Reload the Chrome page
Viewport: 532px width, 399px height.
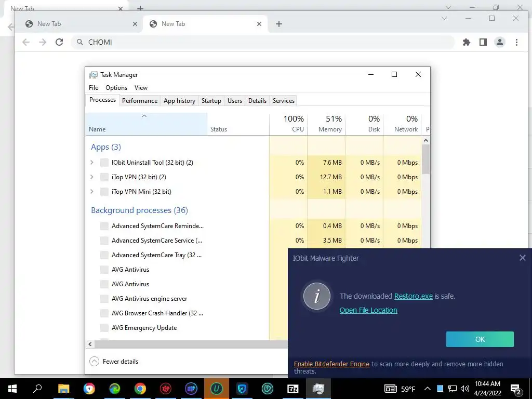click(x=59, y=42)
